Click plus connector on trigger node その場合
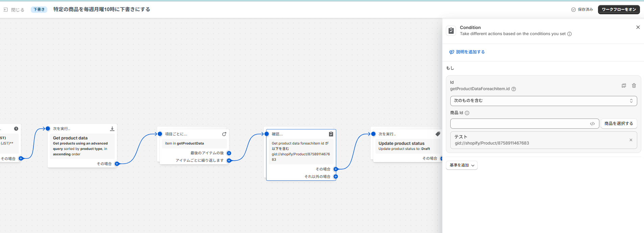 [x=21, y=158]
